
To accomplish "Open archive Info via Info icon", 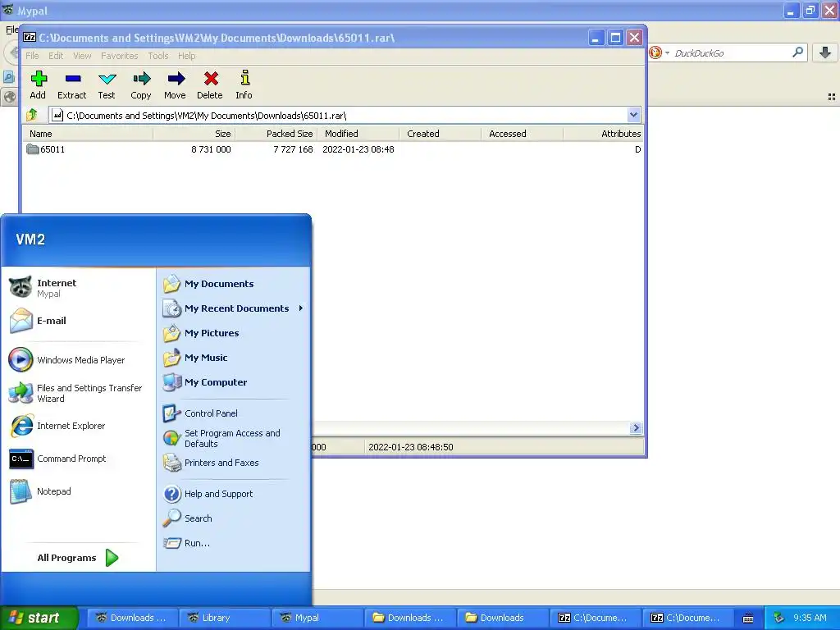I will point(244,84).
